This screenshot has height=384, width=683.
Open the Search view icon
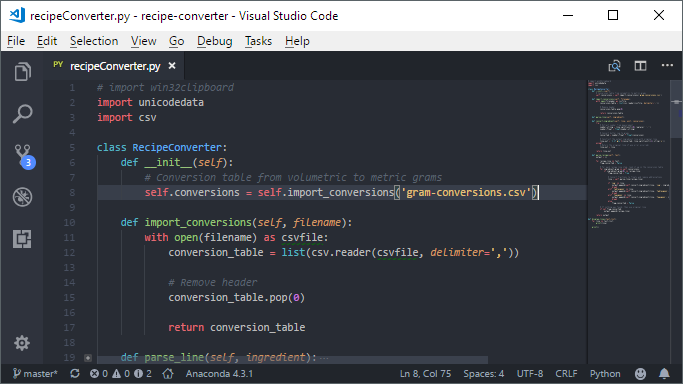[23, 114]
